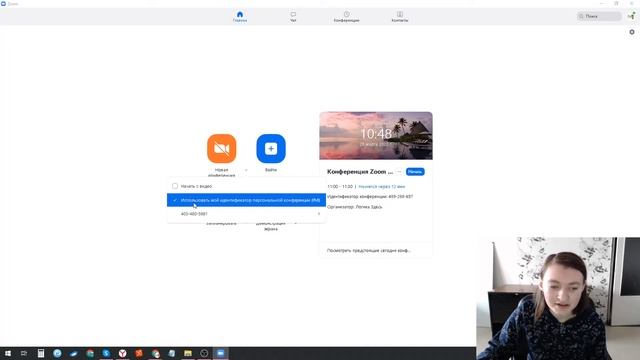This screenshot has width=640, height=360.
Task: Click the 11:00 - 11:30 time text
Action: pyautogui.click(x=340, y=187)
